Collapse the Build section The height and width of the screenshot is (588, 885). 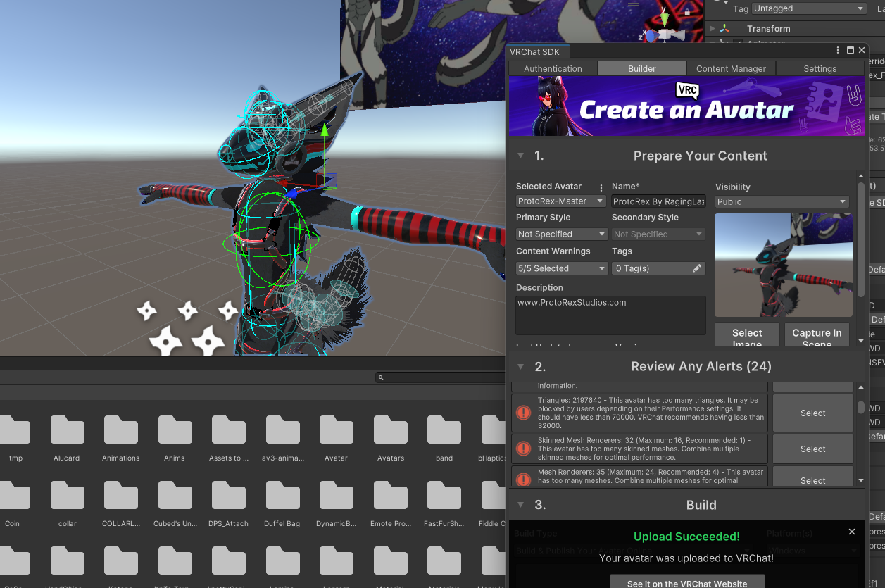pyautogui.click(x=520, y=505)
